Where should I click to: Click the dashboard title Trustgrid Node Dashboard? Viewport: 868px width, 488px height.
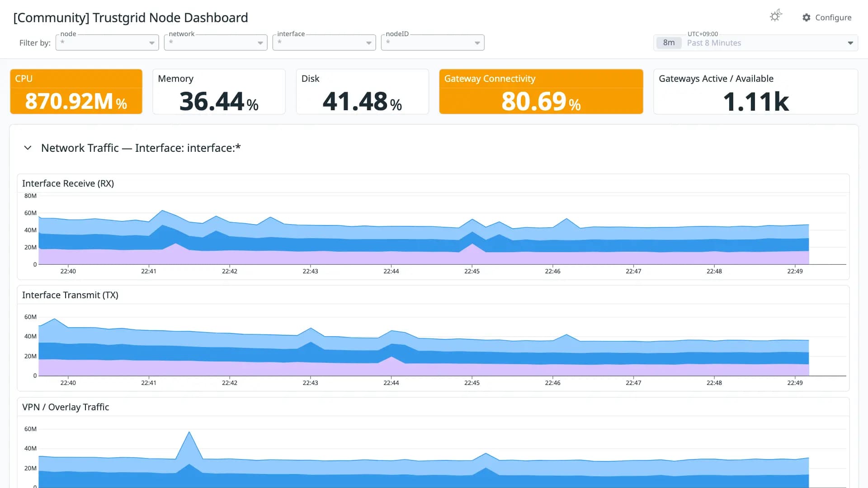point(131,18)
